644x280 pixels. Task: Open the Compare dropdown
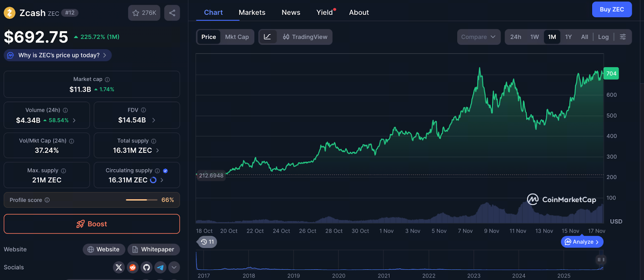point(478,37)
